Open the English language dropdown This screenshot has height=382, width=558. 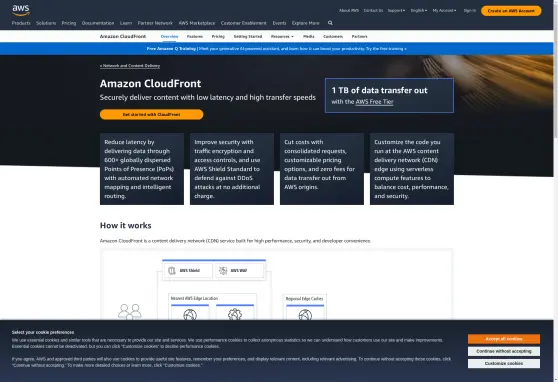[x=418, y=11]
